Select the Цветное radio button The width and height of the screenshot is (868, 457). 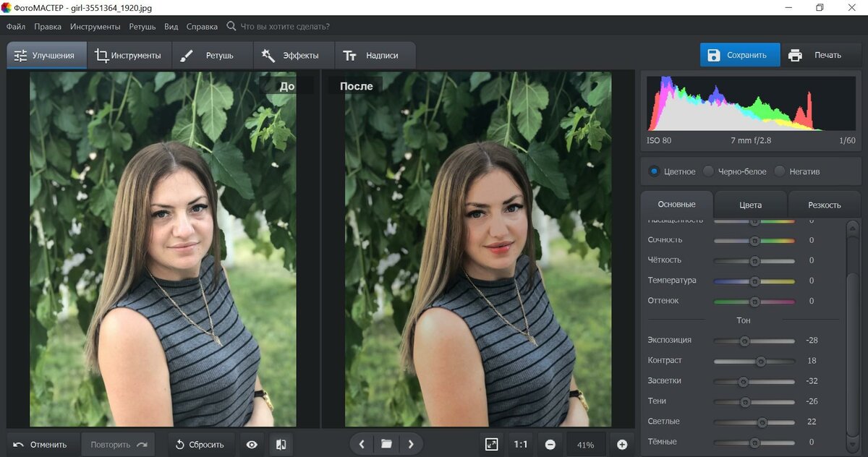click(x=655, y=171)
